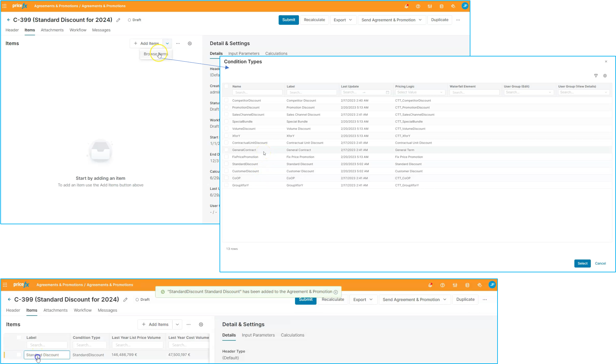Open Pricing Logic Select Value filter
The width and height of the screenshot is (616, 364).
tap(420, 92)
